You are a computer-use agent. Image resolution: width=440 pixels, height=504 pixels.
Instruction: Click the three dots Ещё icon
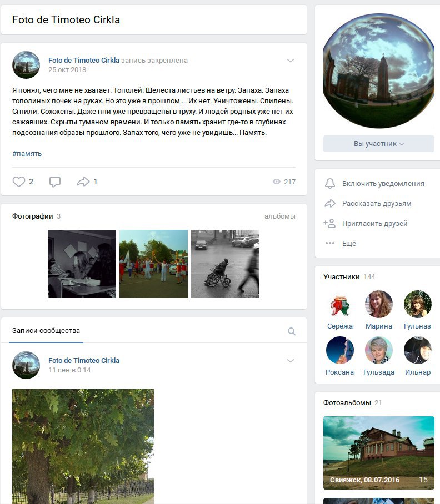(329, 243)
